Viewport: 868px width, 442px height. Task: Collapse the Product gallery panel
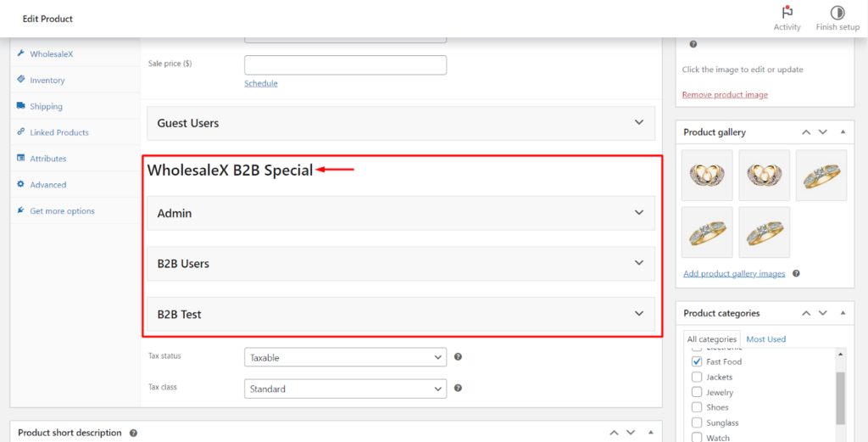tap(843, 132)
